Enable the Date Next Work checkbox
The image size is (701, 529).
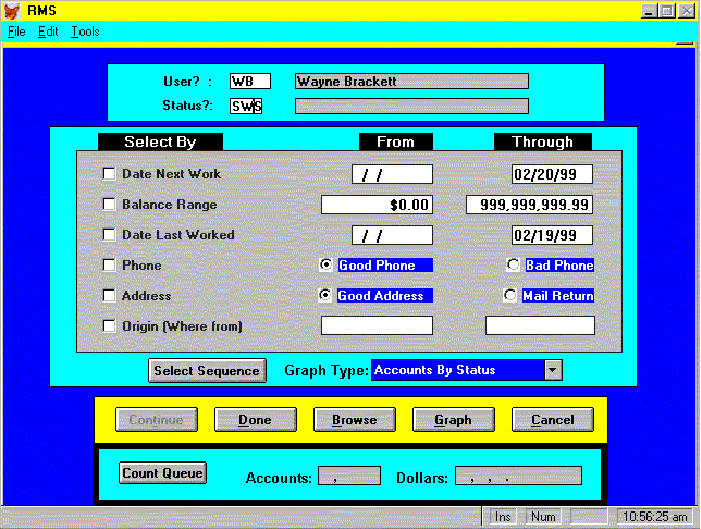coord(109,174)
